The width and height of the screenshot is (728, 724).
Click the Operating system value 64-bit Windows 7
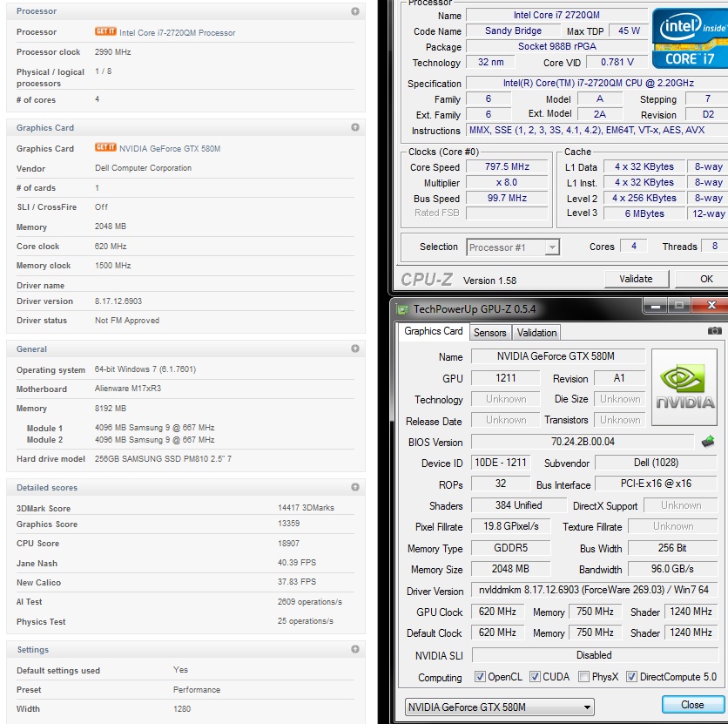click(x=145, y=369)
